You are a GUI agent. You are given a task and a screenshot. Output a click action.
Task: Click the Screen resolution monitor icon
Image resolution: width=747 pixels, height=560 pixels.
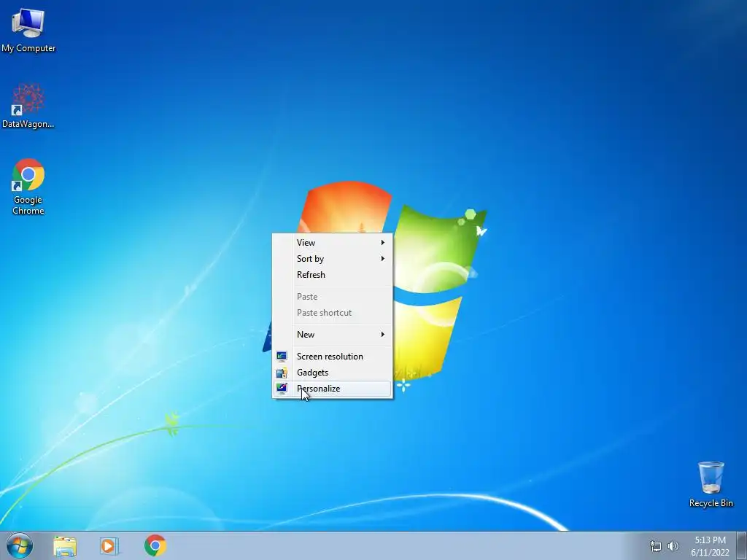282,356
